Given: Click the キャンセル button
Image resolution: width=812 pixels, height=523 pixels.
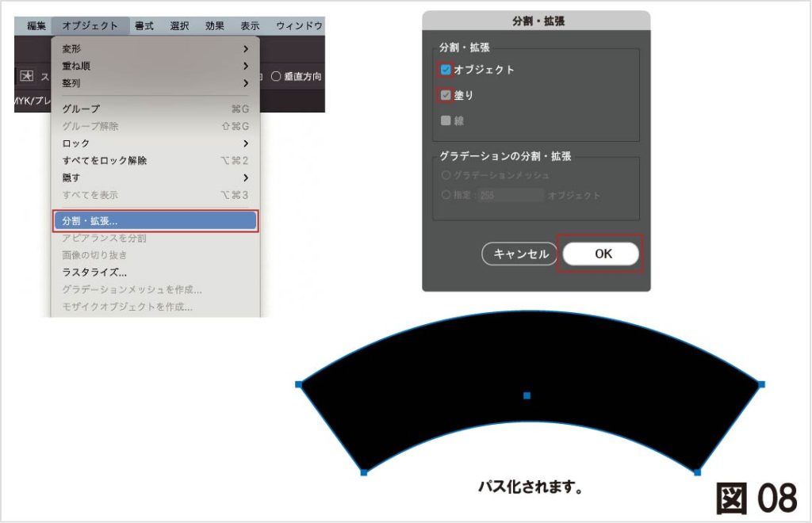Looking at the screenshot, I should pos(520,254).
